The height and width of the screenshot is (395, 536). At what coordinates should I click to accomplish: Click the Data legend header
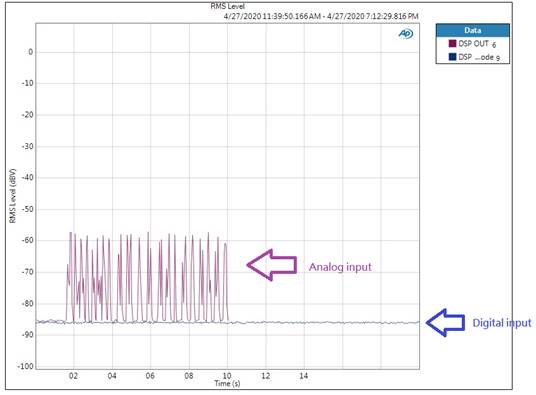pos(473,30)
